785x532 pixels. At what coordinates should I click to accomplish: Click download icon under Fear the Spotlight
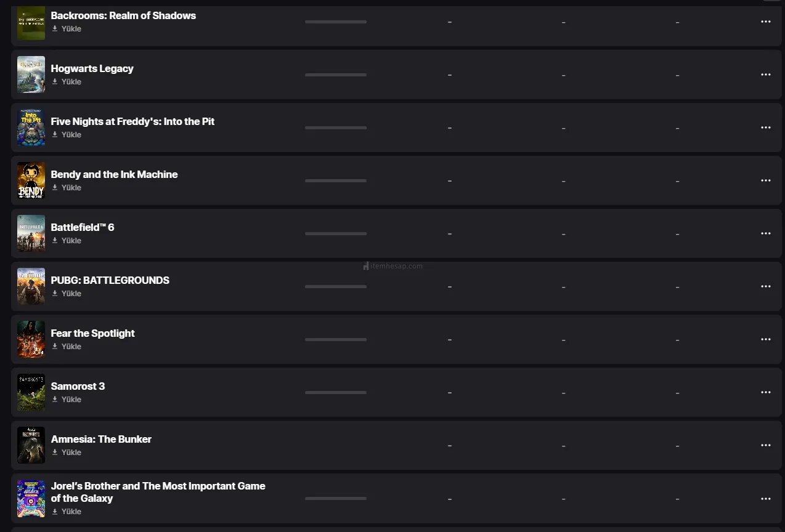55,347
